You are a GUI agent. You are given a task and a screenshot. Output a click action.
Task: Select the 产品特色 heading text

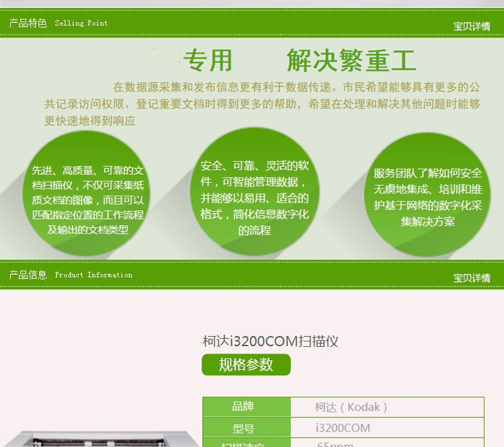pyautogui.click(x=28, y=23)
